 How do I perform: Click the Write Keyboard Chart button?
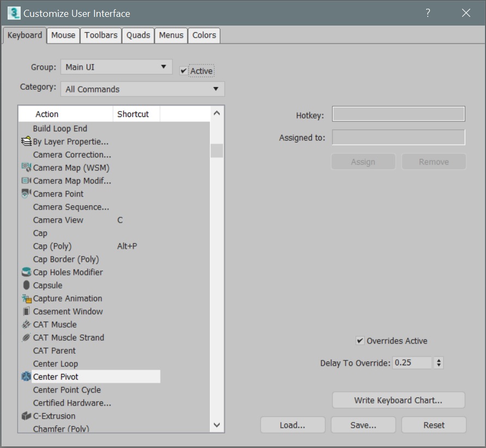[x=398, y=400]
